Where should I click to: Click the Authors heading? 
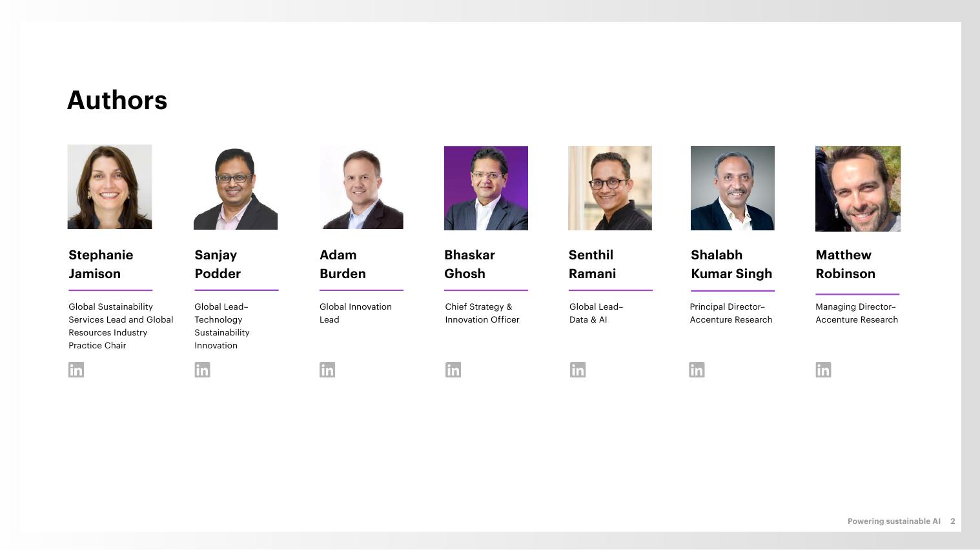[117, 100]
